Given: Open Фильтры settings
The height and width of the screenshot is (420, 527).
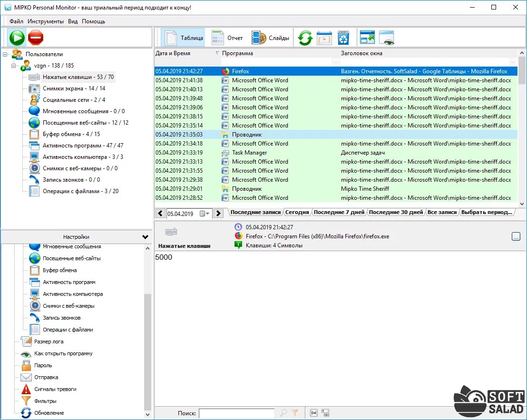Looking at the screenshot, I should (45, 401).
